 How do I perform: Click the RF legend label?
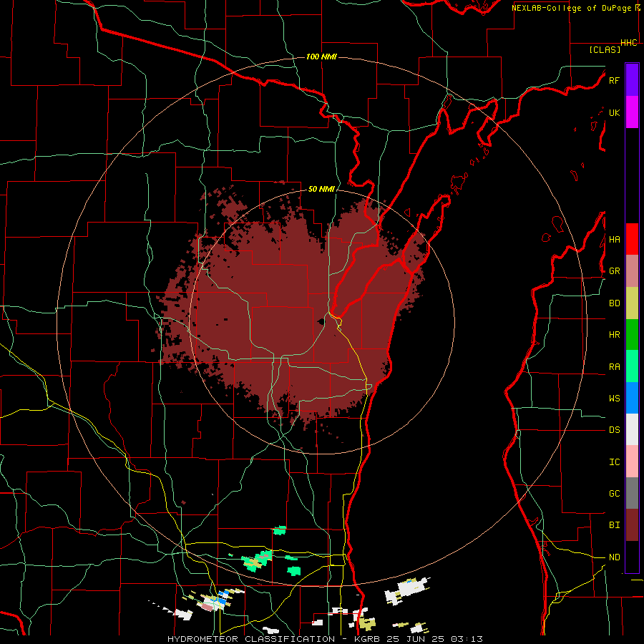tap(614, 80)
